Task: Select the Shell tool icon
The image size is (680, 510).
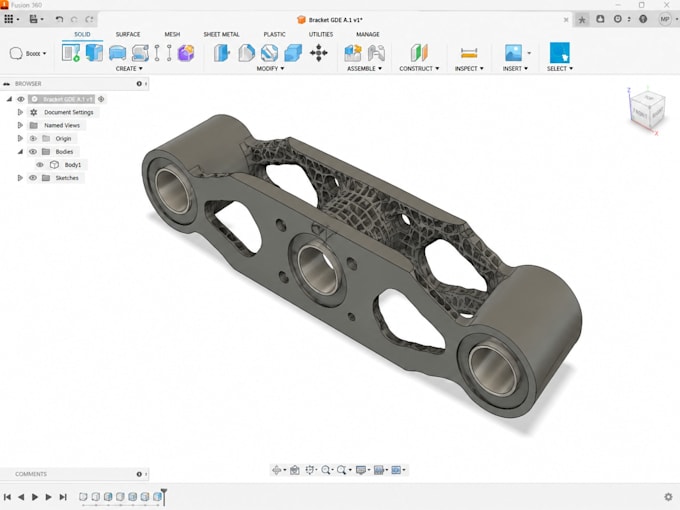Action: (x=269, y=53)
